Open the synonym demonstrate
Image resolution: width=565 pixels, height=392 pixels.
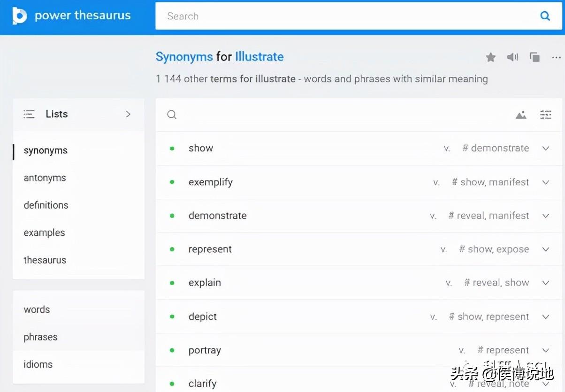(x=218, y=216)
